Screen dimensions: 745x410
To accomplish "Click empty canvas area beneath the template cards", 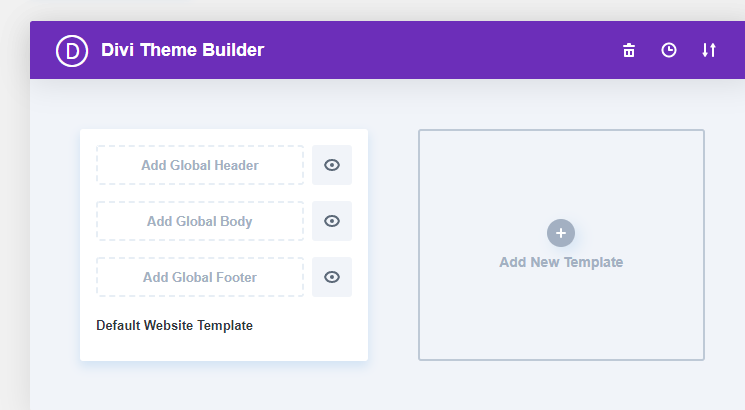I will pyautogui.click(x=380, y=387).
